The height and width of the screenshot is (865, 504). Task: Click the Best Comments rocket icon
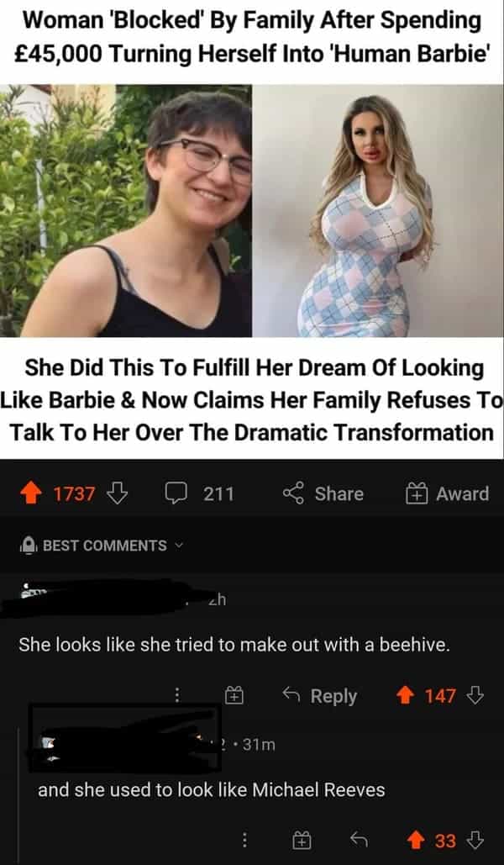pyautogui.click(x=28, y=546)
